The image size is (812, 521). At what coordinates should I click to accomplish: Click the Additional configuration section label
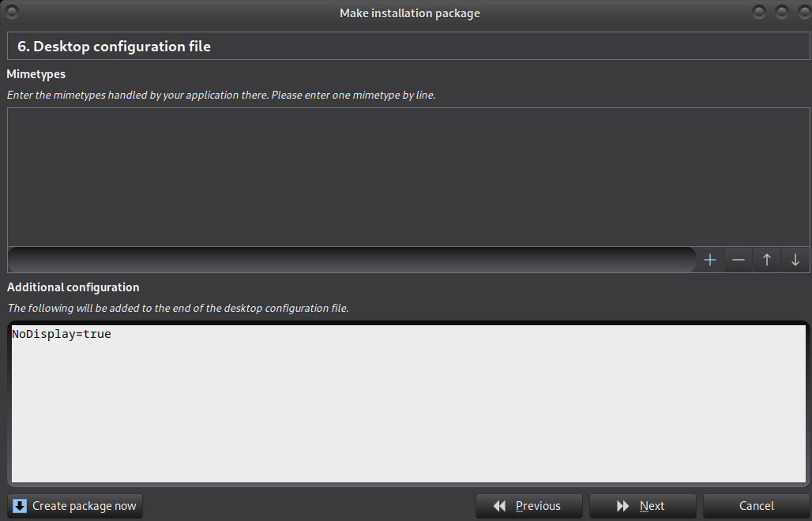coord(73,287)
